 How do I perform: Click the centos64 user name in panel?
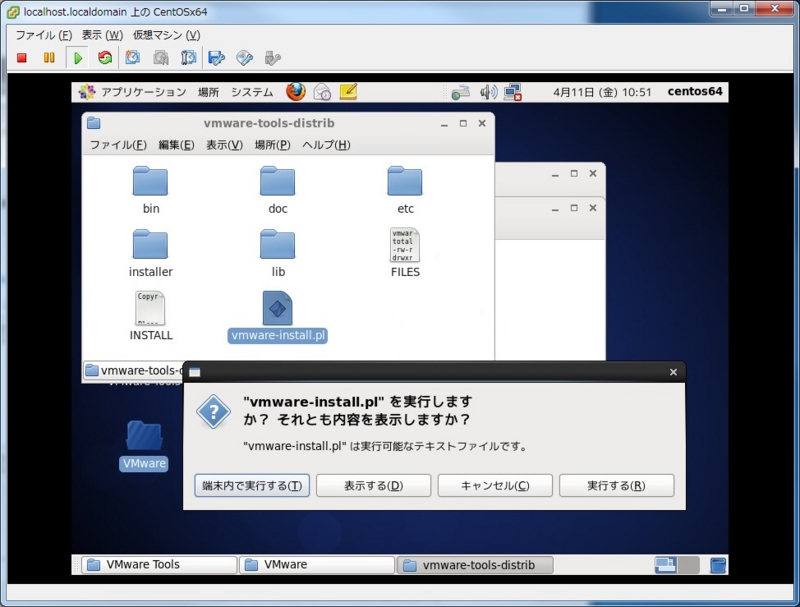pos(695,92)
